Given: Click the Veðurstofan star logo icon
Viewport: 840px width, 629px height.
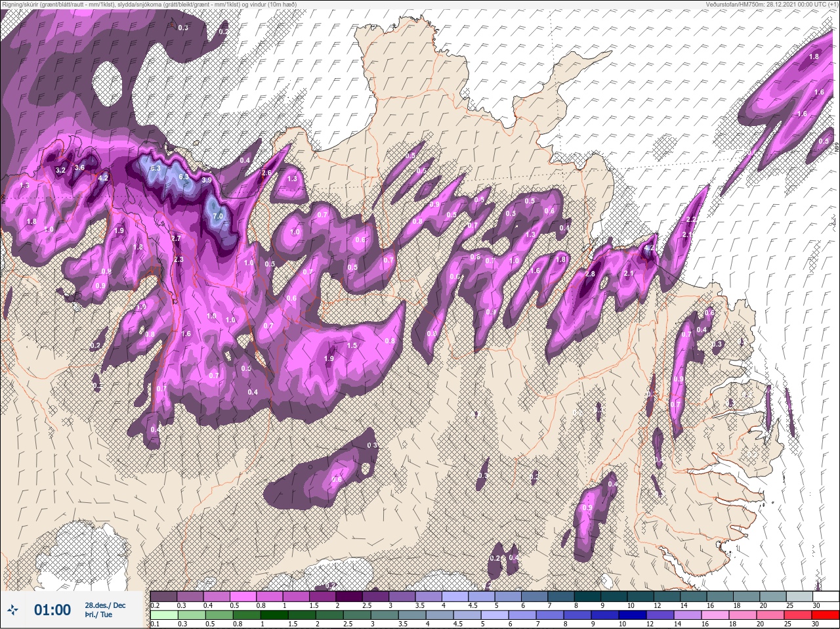Looking at the screenshot, I should pyautogui.click(x=12, y=609).
